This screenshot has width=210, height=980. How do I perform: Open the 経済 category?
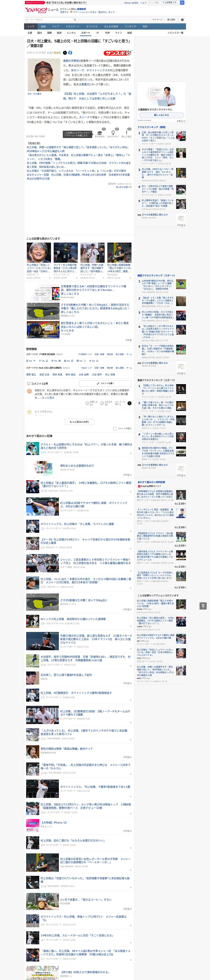pos(59,33)
